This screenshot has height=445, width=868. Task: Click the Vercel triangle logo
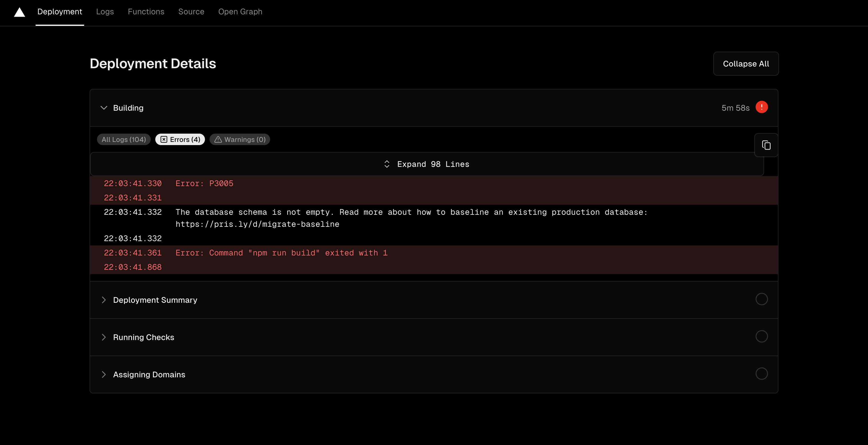(x=19, y=12)
